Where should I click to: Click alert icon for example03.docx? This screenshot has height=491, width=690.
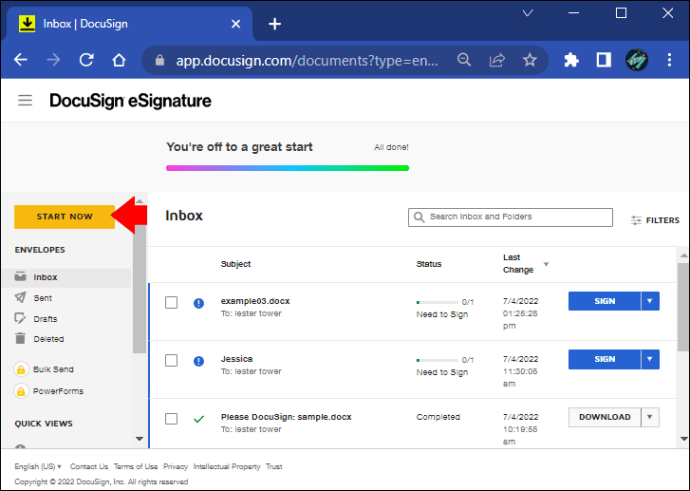pyautogui.click(x=199, y=303)
